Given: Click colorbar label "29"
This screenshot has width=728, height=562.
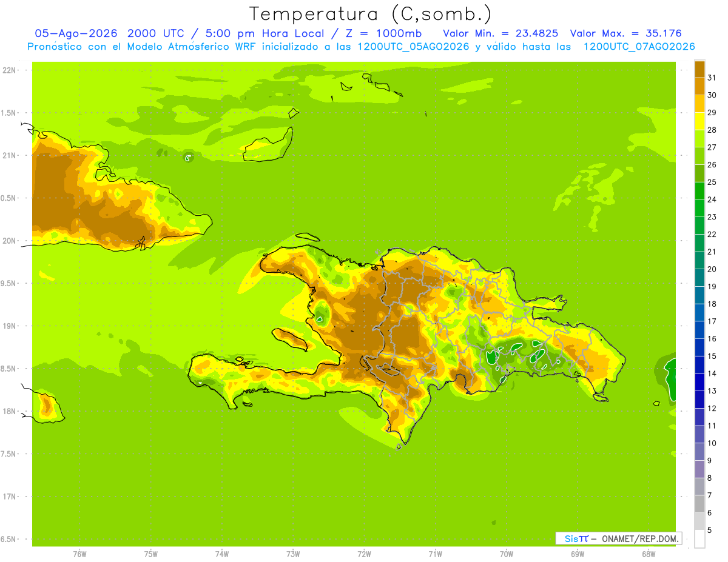Looking at the screenshot, I should click(712, 112).
